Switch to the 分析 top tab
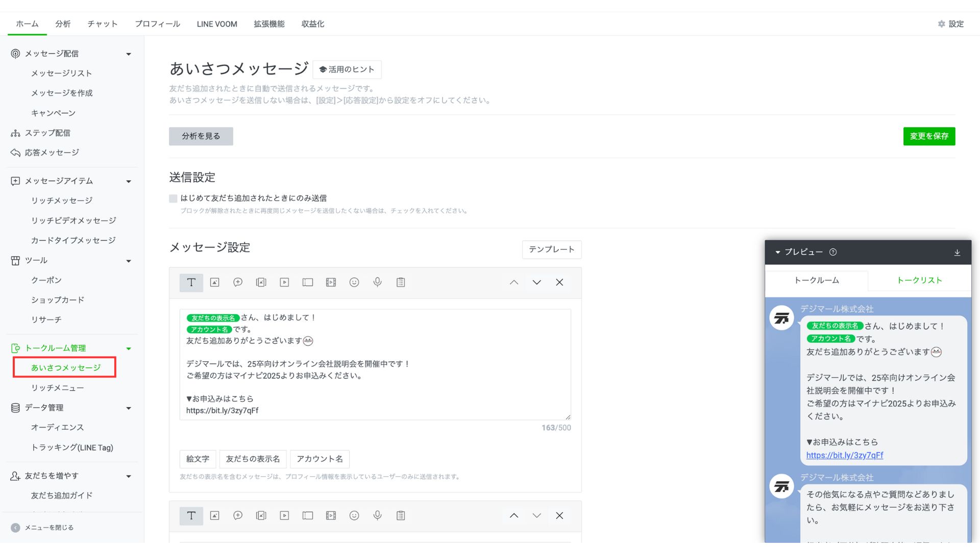 pos(63,24)
